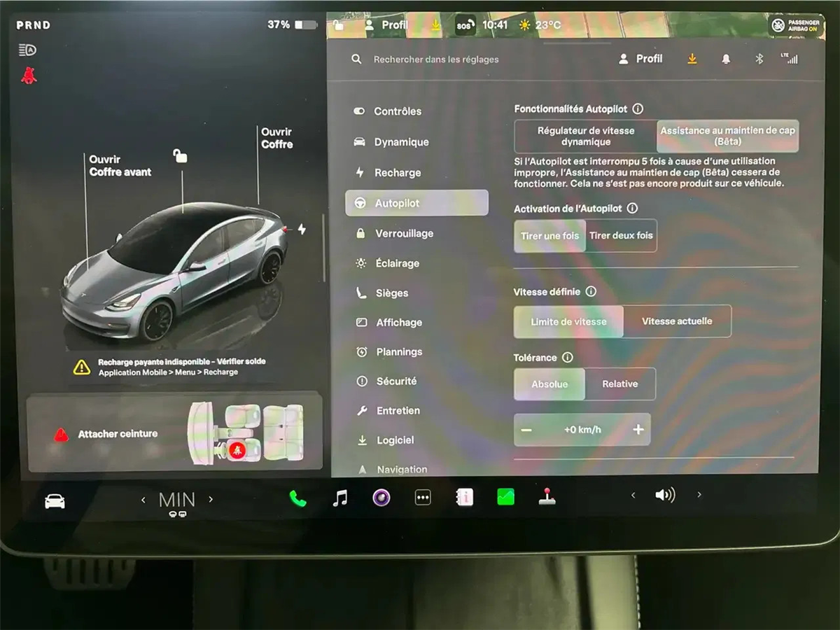This screenshot has height=630, width=840.
Task: Select Assistance au maintien de cap (Bêta)
Action: 728,136
